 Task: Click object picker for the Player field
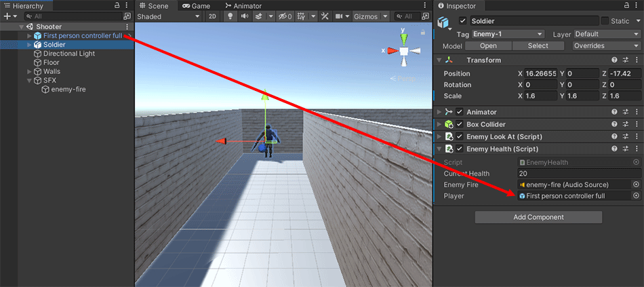(x=636, y=196)
